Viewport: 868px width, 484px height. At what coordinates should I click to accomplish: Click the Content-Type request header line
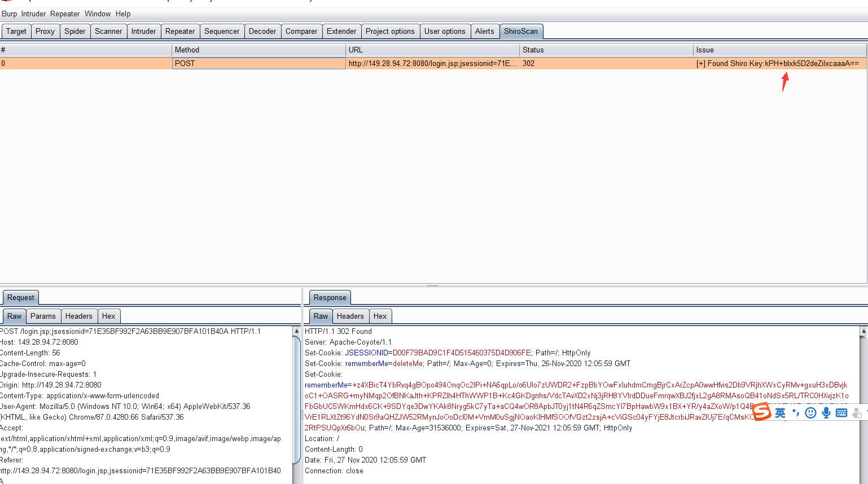[80, 395]
